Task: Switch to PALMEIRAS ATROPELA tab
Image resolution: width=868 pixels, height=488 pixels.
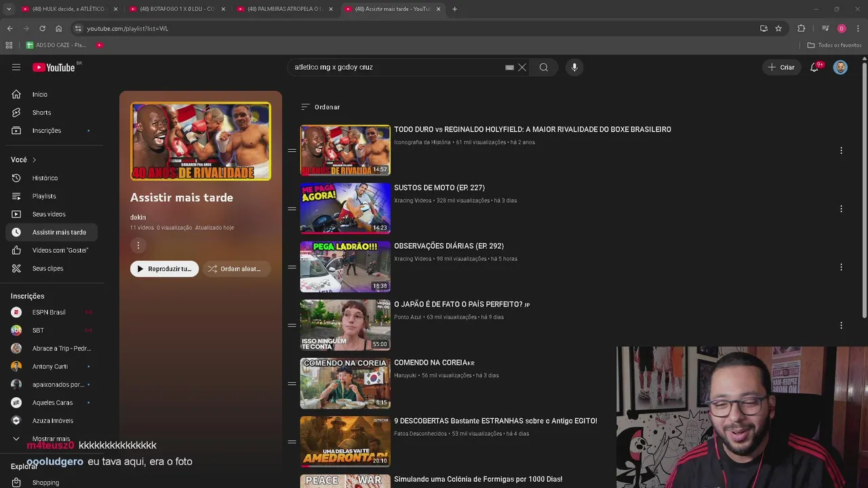Action: (x=284, y=9)
